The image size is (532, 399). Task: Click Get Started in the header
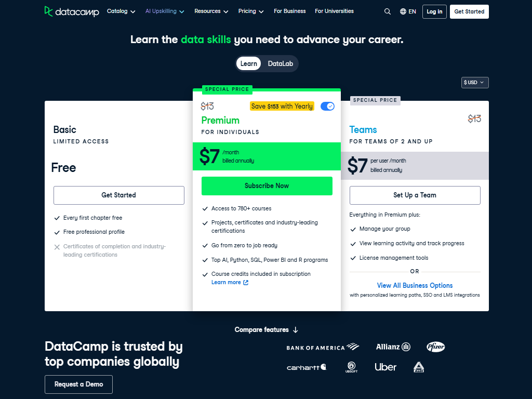[x=469, y=11]
